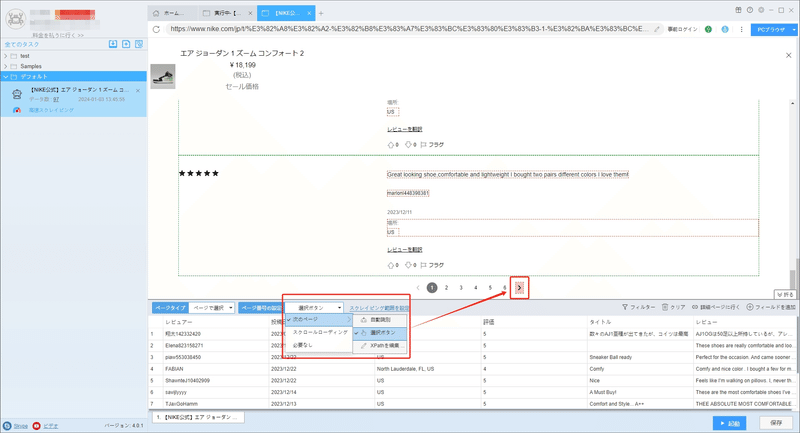Click the gift box icon in title bar
The height and width of the screenshot is (433, 800).
pos(738,10)
